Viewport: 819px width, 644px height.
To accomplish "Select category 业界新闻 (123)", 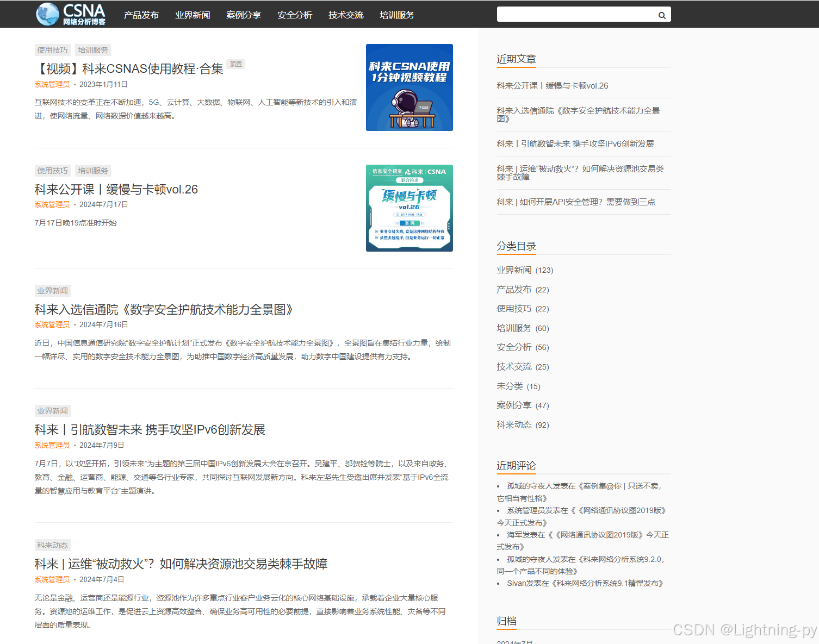I will tap(514, 270).
